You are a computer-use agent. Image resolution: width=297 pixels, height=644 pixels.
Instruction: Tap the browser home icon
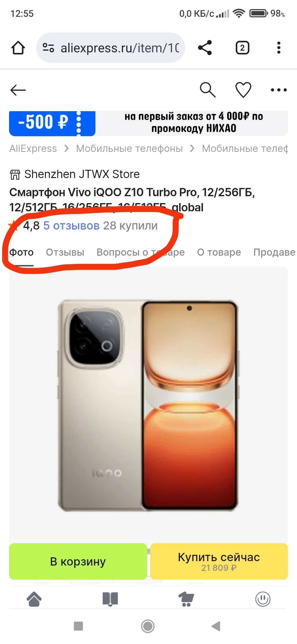(x=18, y=48)
